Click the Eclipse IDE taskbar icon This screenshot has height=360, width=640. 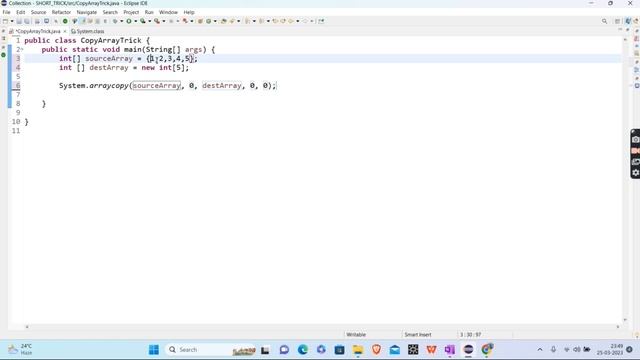point(468,350)
